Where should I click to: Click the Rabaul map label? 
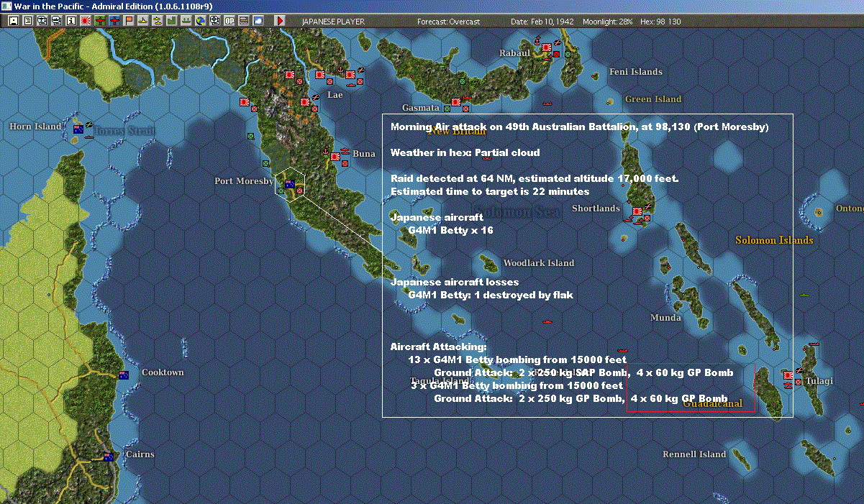pyautogui.click(x=514, y=52)
